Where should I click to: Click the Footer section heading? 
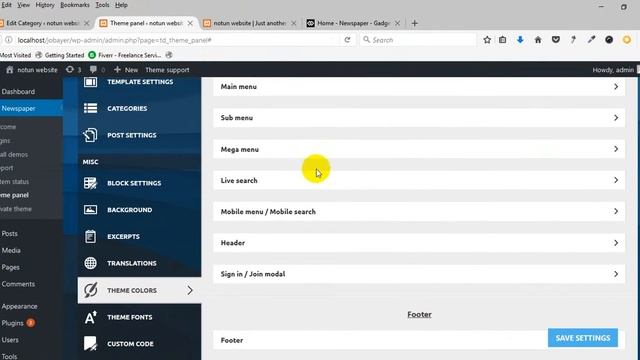click(x=419, y=314)
